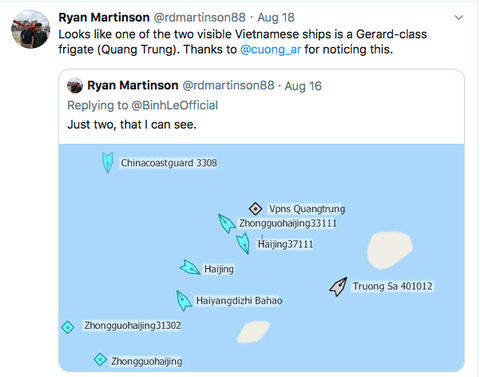This screenshot has height=377, width=480.
Task: Click the Aug 18 tweet timestamp
Action: (x=276, y=17)
